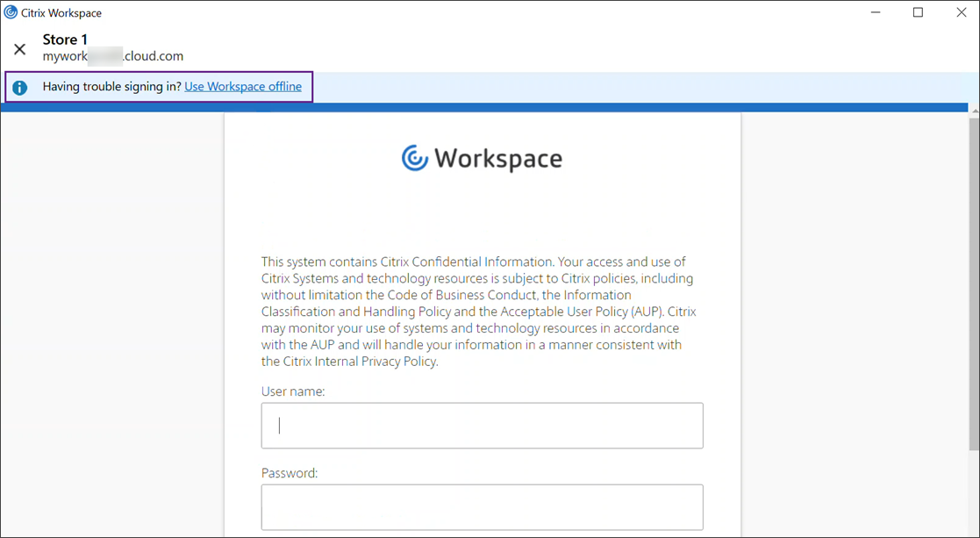Click the store cloud.com URL text
The image size is (980, 538).
coord(113,56)
